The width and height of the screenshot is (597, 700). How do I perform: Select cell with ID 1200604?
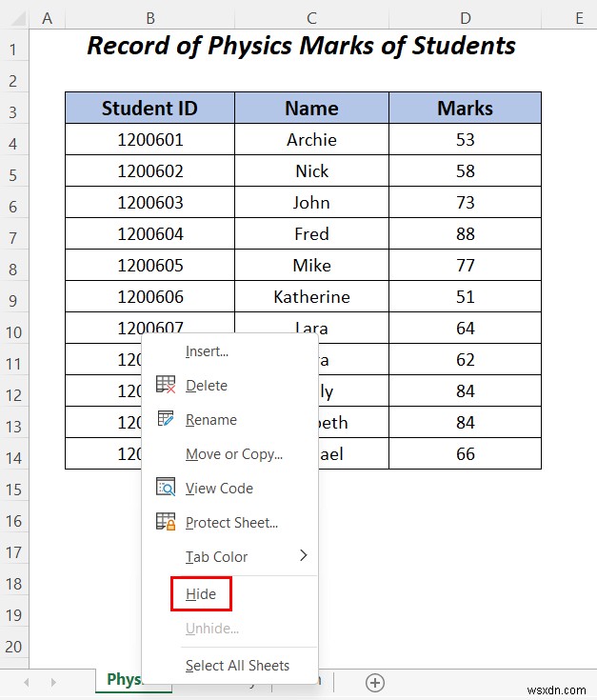149,234
